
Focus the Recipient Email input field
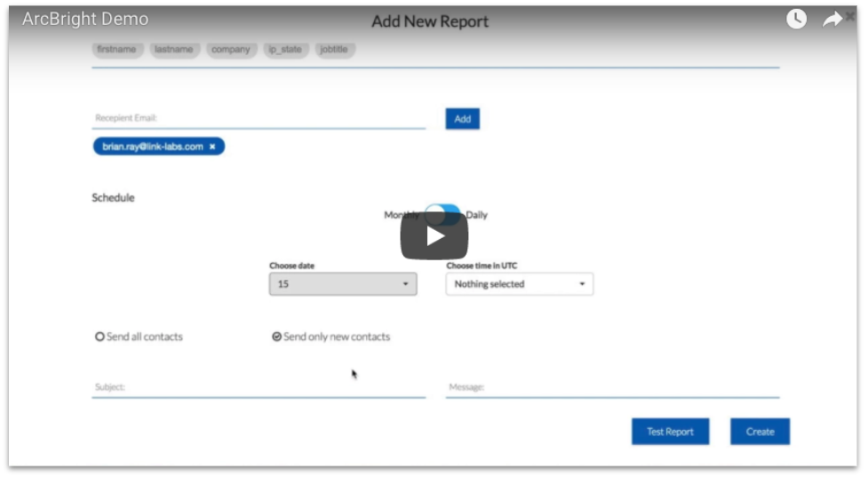click(x=258, y=118)
